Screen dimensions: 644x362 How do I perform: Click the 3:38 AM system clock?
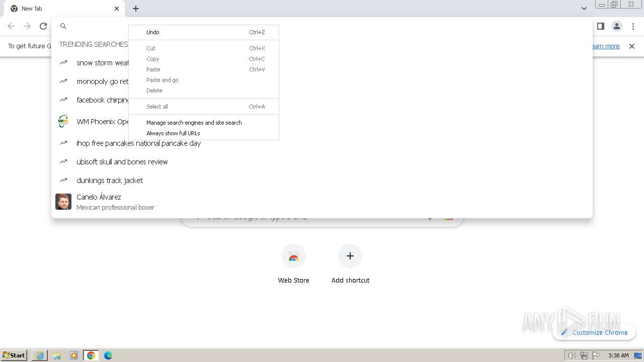pos(618,355)
